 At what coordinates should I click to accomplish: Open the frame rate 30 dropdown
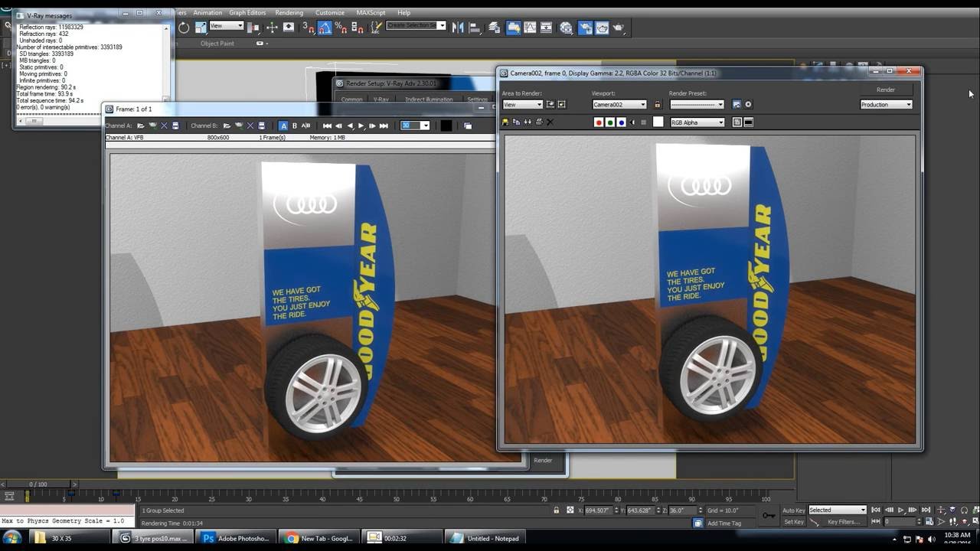tap(415, 126)
